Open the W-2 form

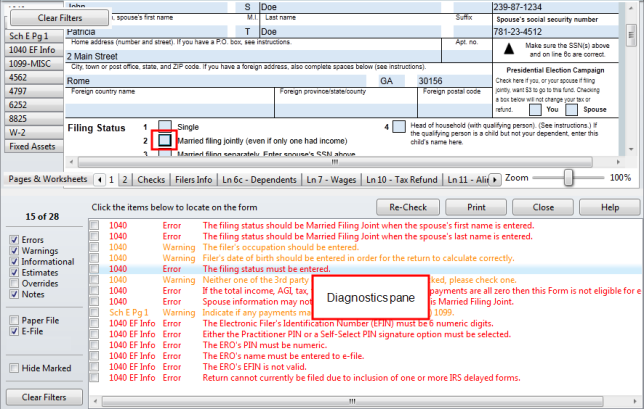click(34, 132)
